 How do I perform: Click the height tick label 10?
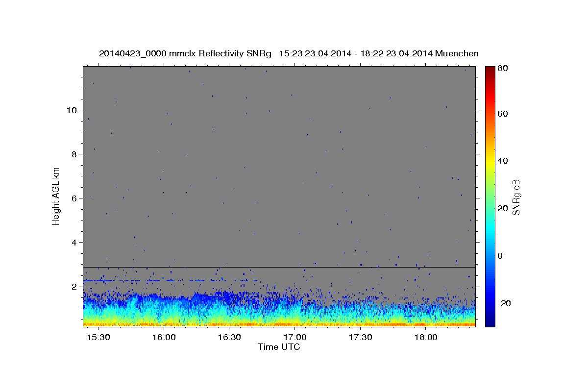[72, 110]
